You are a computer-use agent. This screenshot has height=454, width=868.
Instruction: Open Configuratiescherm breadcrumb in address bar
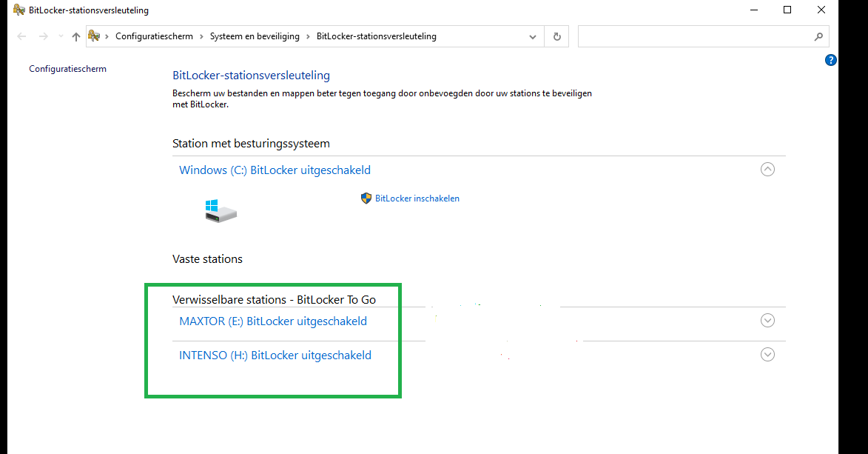point(154,36)
